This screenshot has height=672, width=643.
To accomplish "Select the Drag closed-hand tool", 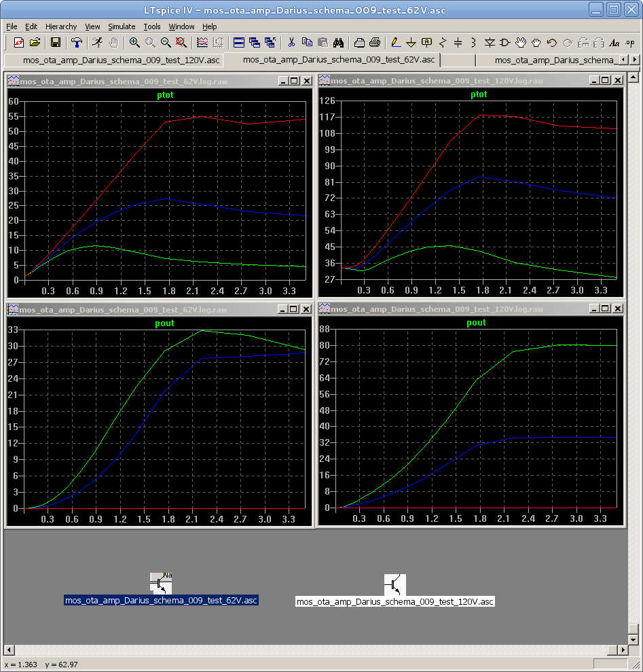I will click(x=536, y=42).
